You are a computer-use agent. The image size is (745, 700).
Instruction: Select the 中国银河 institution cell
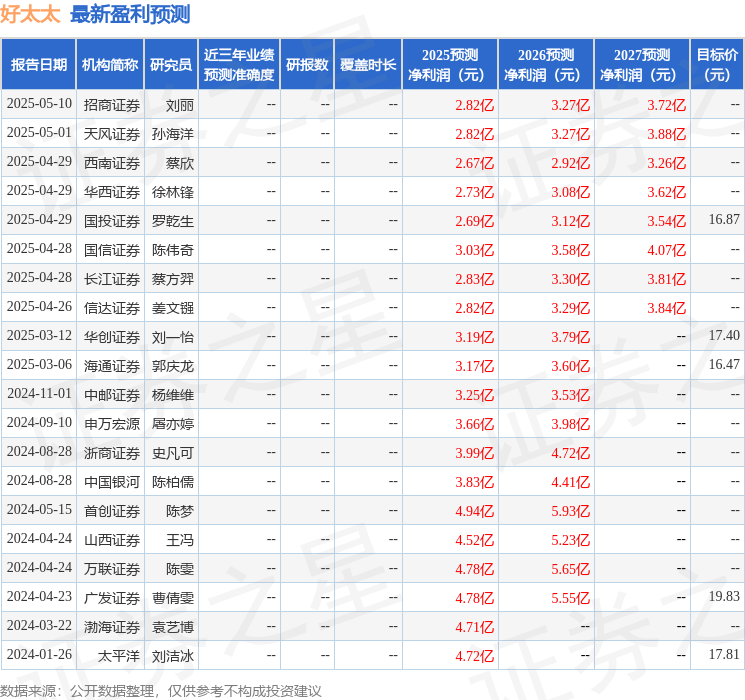[x=112, y=482]
